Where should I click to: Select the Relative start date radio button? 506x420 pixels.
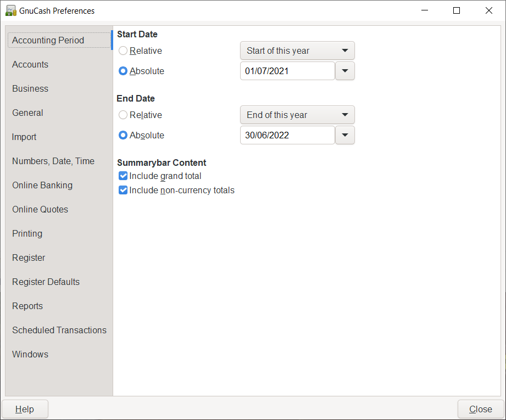tap(123, 51)
